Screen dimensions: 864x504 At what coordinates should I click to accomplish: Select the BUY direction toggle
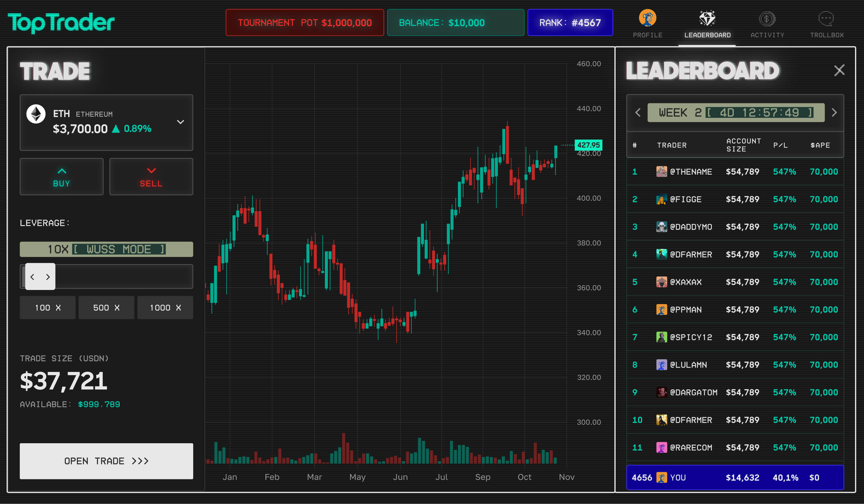pos(62,177)
